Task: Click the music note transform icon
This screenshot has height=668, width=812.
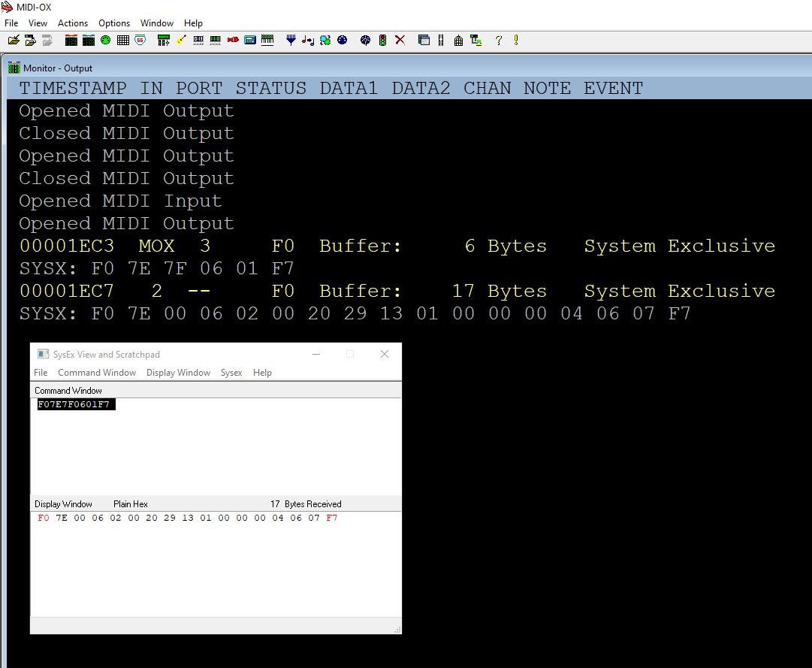Action: (308, 41)
